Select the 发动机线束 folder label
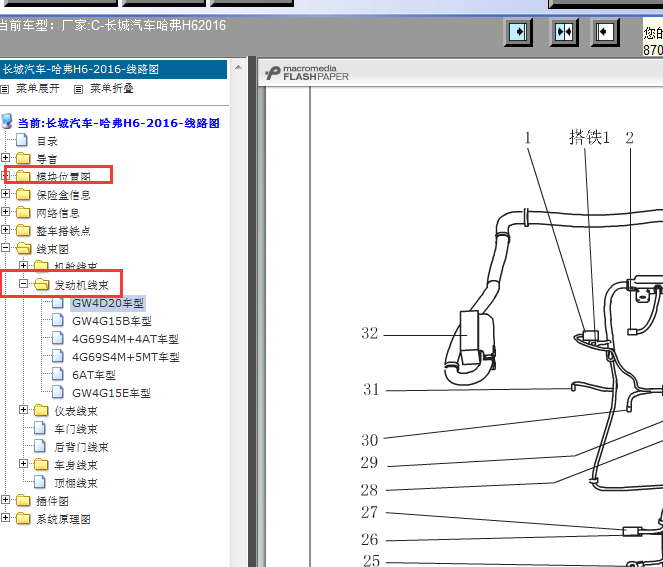This screenshot has height=567, width=663. pyautogui.click(x=82, y=285)
